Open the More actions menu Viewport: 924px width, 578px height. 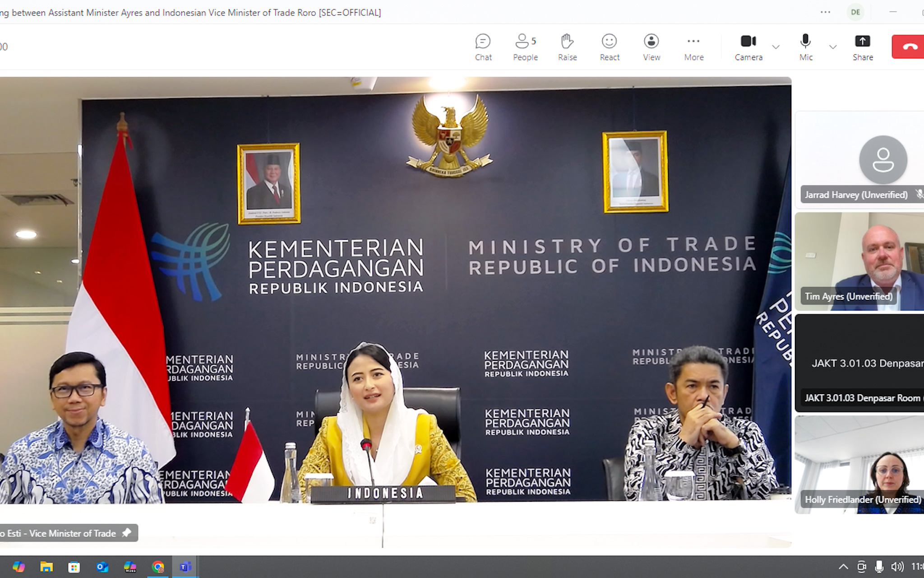click(x=693, y=47)
